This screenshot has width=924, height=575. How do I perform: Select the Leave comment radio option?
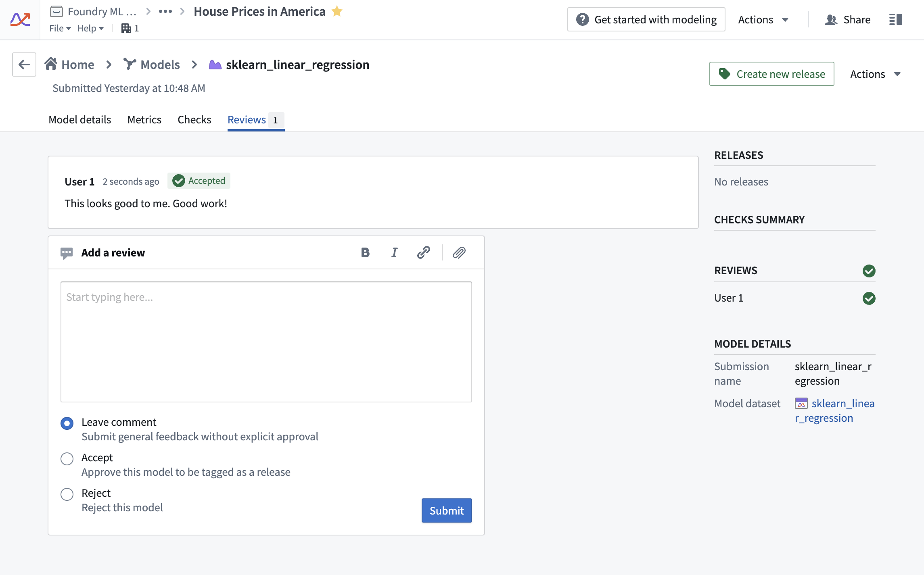(67, 423)
